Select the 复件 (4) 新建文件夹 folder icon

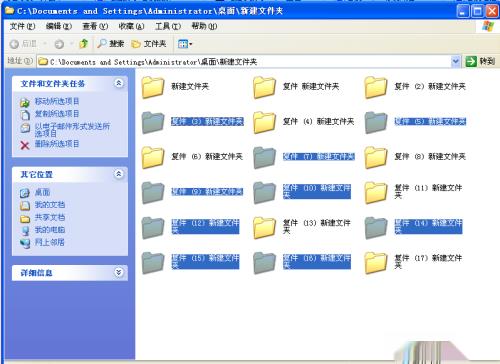coord(264,122)
